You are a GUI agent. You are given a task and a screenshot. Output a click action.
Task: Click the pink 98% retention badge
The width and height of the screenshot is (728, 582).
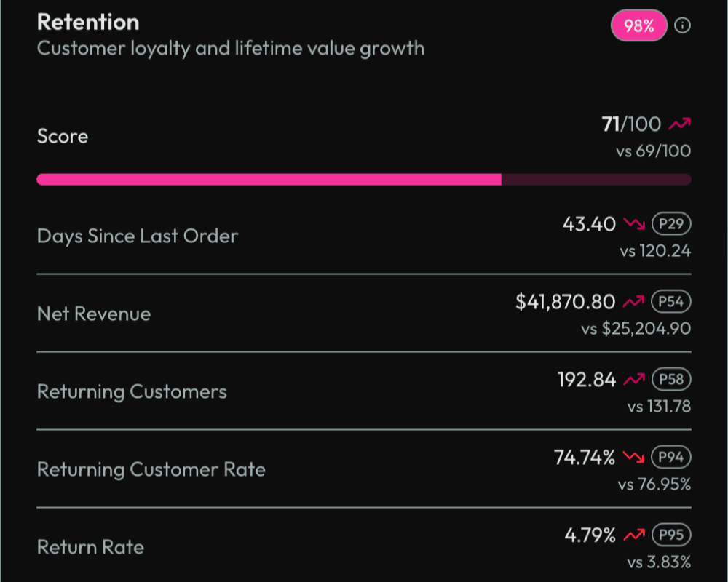pos(638,25)
